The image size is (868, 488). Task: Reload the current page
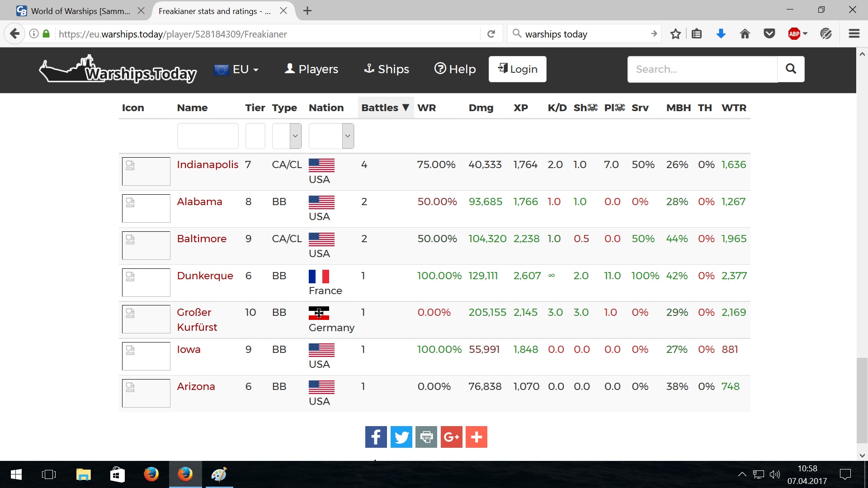(491, 34)
